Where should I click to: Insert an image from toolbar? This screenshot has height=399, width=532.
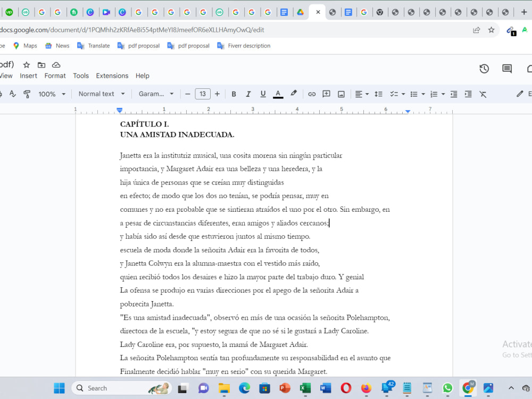pos(342,94)
